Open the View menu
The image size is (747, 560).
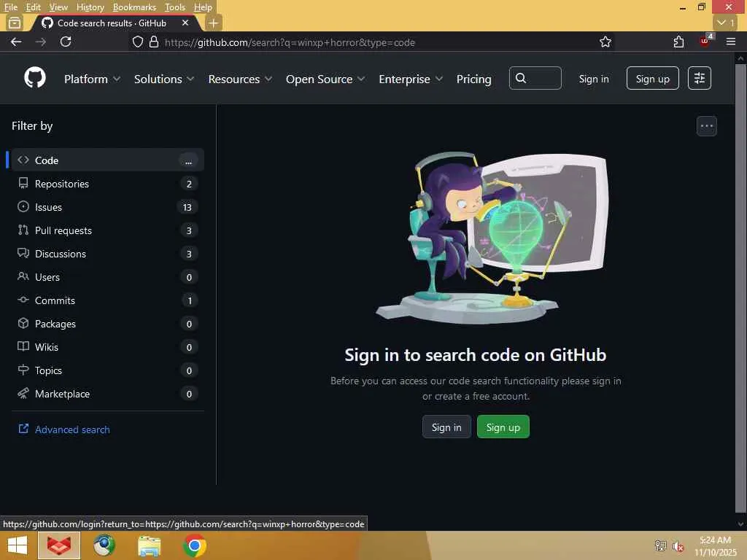click(x=58, y=7)
